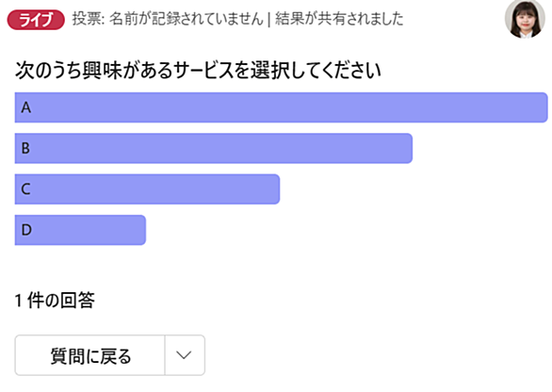This screenshot has height=392, width=552.
Task: Click the 質問に戻る button
Action: point(89,355)
